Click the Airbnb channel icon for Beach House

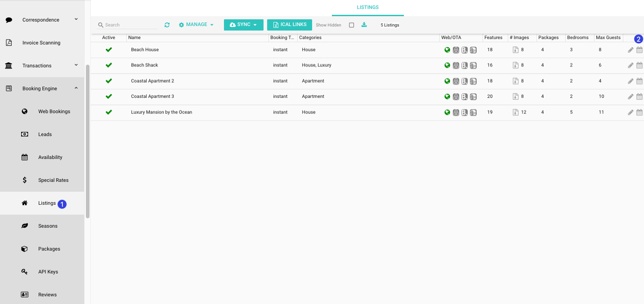(456, 50)
